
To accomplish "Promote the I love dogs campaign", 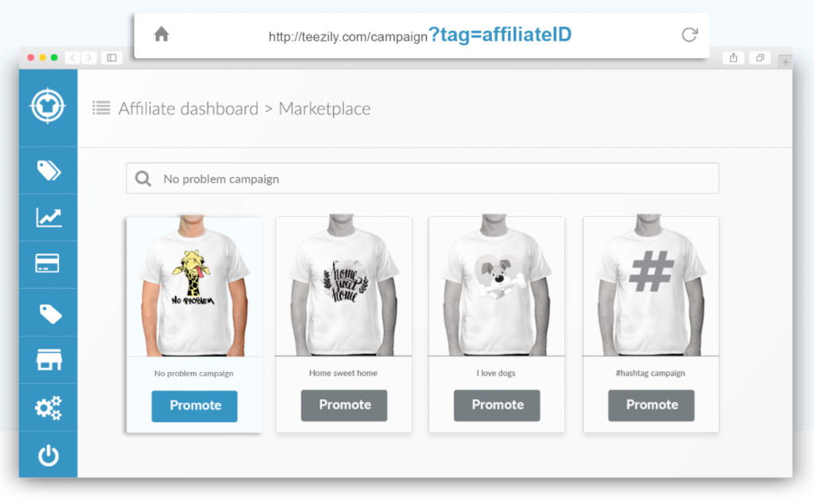I will (x=497, y=405).
